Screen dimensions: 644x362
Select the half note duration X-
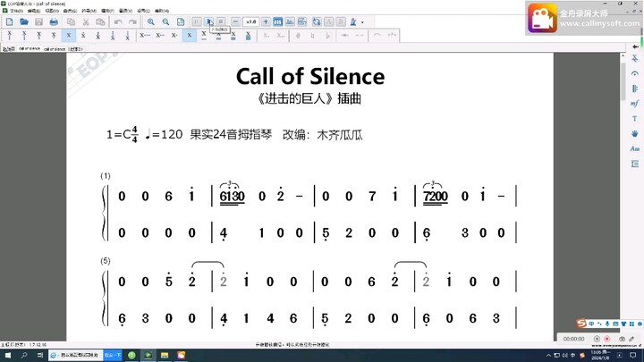[x=174, y=35]
